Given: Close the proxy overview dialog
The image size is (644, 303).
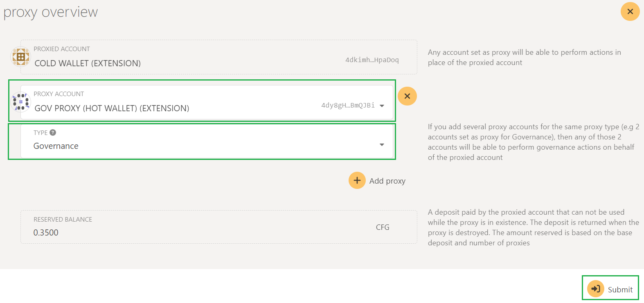Looking at the screenshot, I should tap(630, 11).
